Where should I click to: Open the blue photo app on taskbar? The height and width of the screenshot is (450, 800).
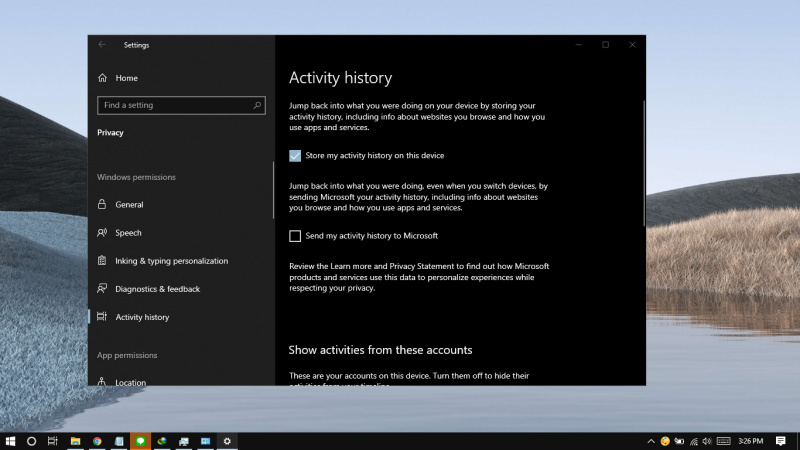coord(206,441)
